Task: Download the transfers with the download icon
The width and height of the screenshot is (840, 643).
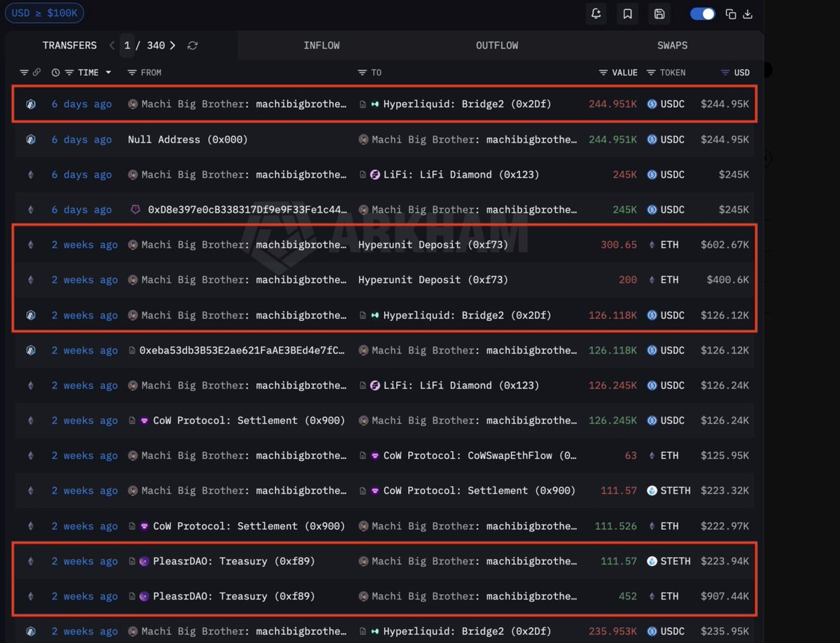Action: click(x=748, y=14)
